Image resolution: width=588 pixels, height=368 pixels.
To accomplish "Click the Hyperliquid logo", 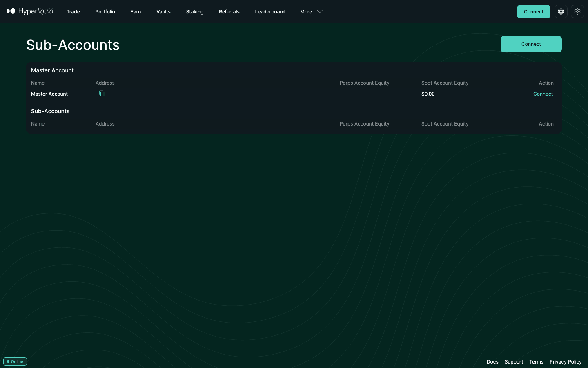I will click(30, 11).
